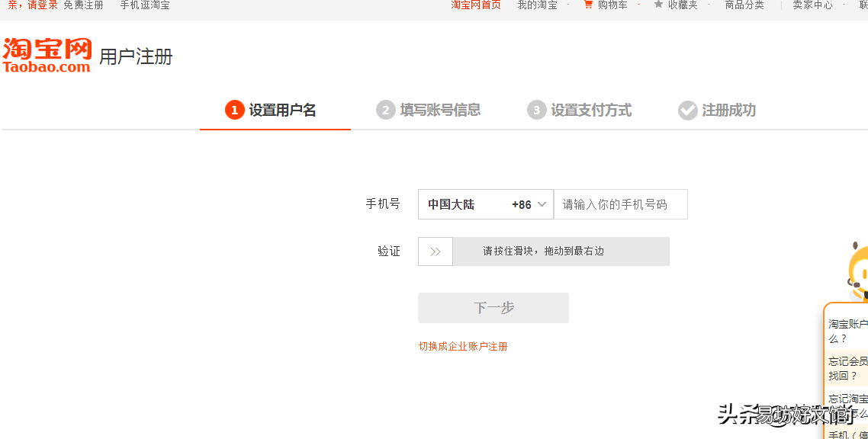The image size is (868, 439).
Task: Open 卖家中心 menu
Action: point(812,5)
